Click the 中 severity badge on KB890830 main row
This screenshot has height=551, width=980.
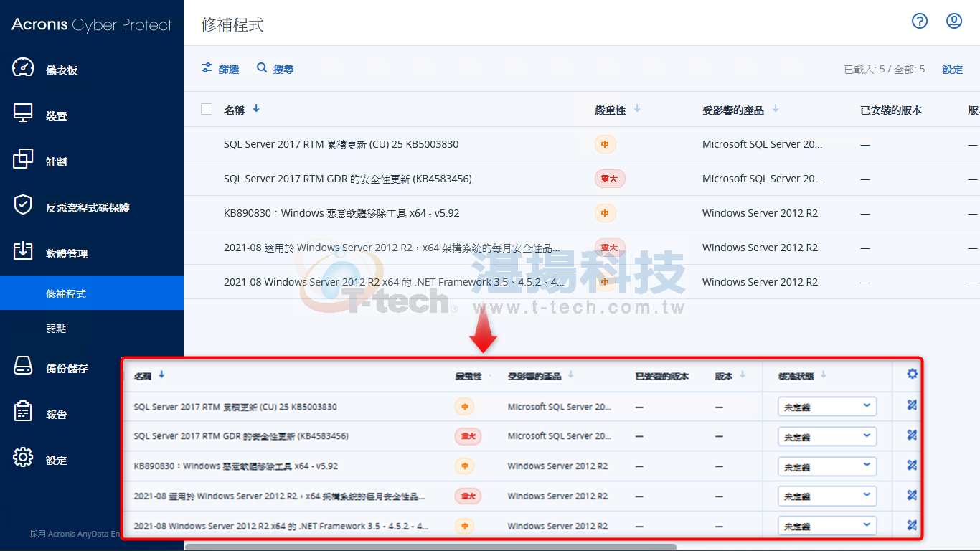(x=605, y=213)
